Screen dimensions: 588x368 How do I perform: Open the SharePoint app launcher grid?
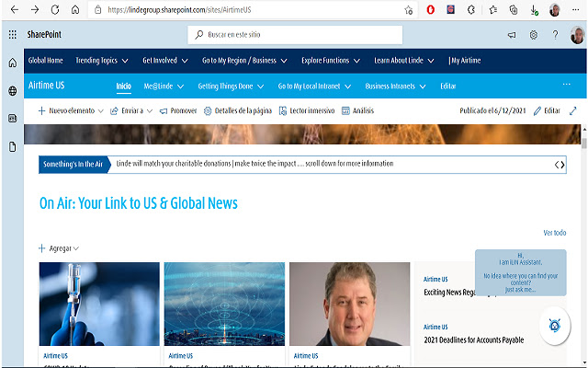point(12,35)
